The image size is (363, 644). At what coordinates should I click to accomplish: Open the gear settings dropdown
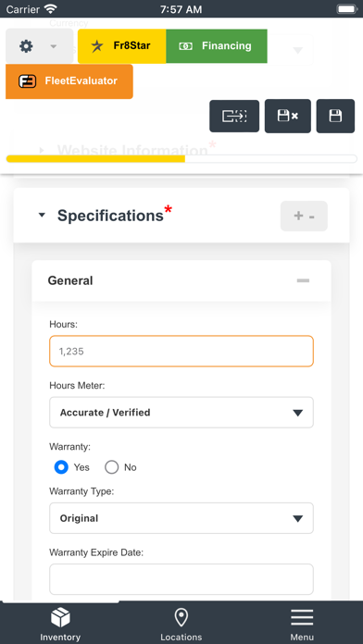40,46
